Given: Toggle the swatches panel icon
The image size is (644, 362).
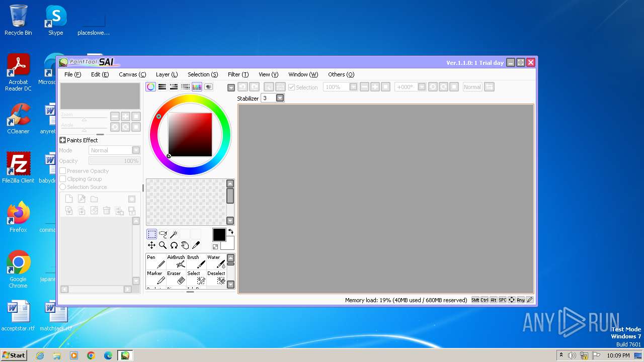Looking at the screenshot, I should [197, 87].
